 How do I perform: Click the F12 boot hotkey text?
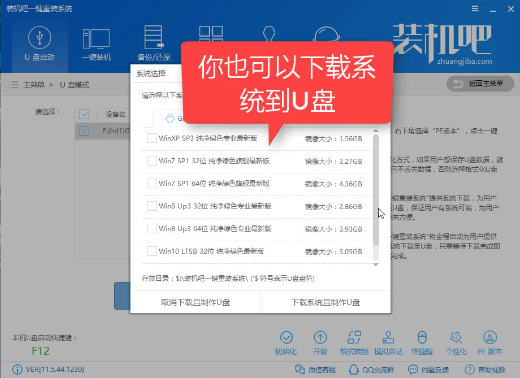coord(41,351)
